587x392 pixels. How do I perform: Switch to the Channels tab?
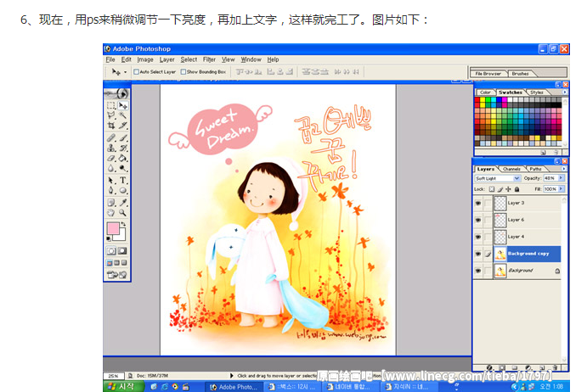(511, 169)
